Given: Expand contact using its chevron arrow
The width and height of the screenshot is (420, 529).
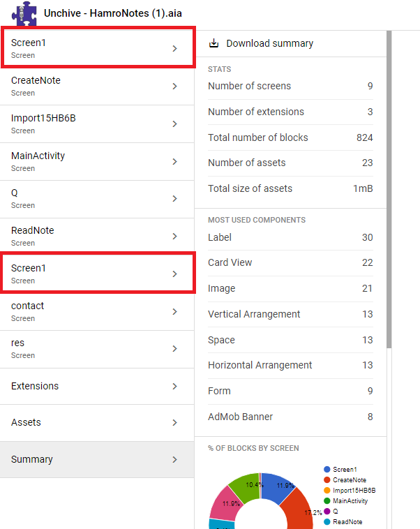Looking at the screenshot, I should (174, 312).
